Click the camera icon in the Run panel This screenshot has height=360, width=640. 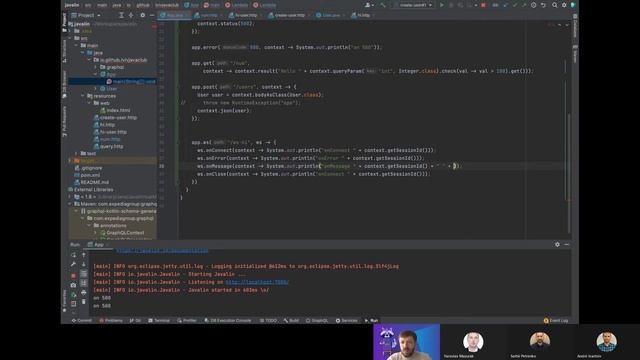73,285
